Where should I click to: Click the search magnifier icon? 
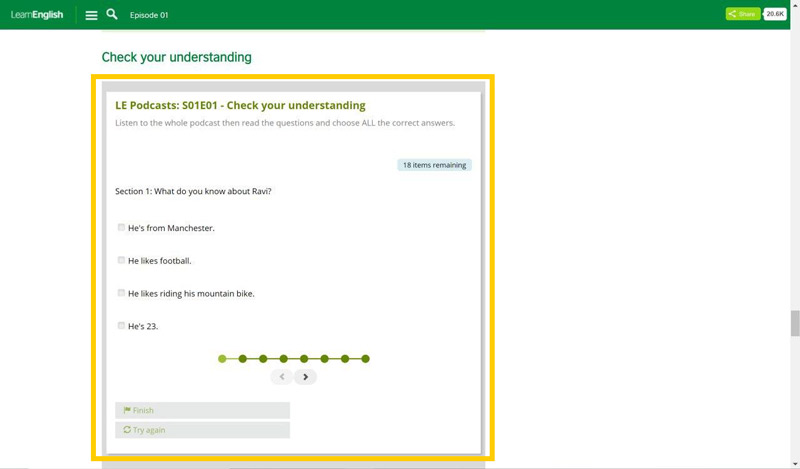112,15
